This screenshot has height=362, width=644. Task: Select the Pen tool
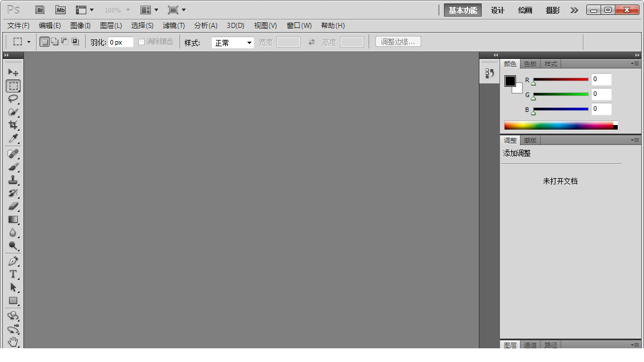(13, 261)
